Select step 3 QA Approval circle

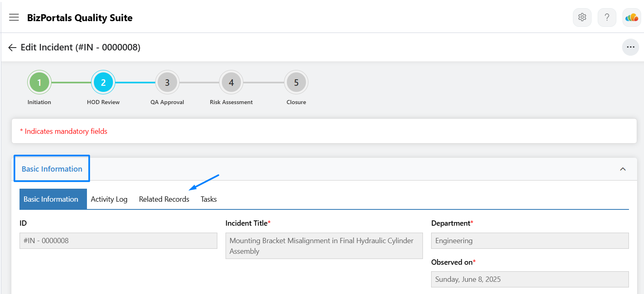167,83
